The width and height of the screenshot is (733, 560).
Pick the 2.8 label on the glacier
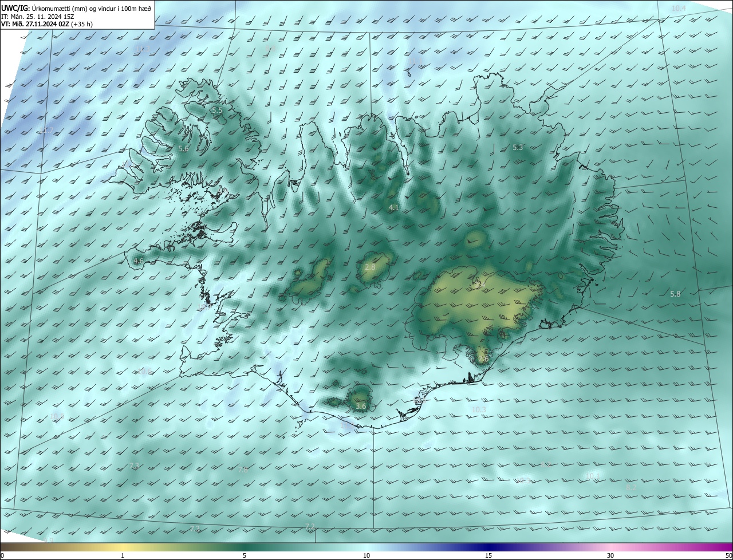(x=370, y=267)
